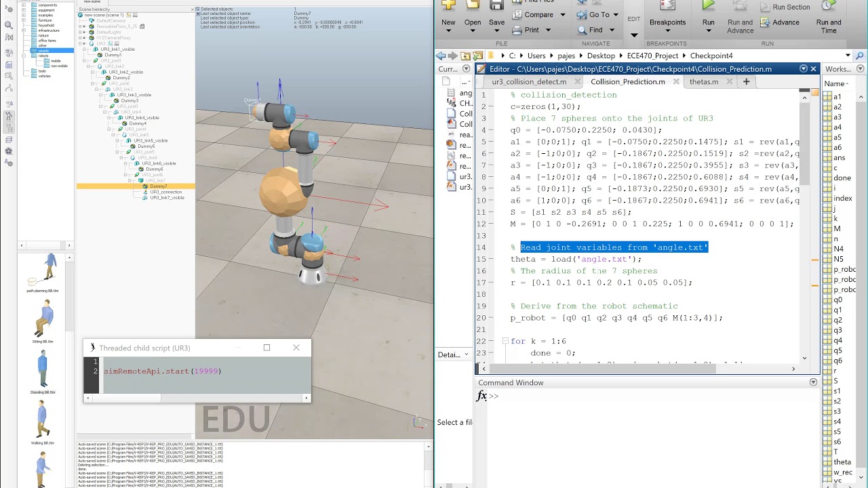Click Desktop in the address path
The height and width of the screenshot is (488, 868).
click(601, 56)
